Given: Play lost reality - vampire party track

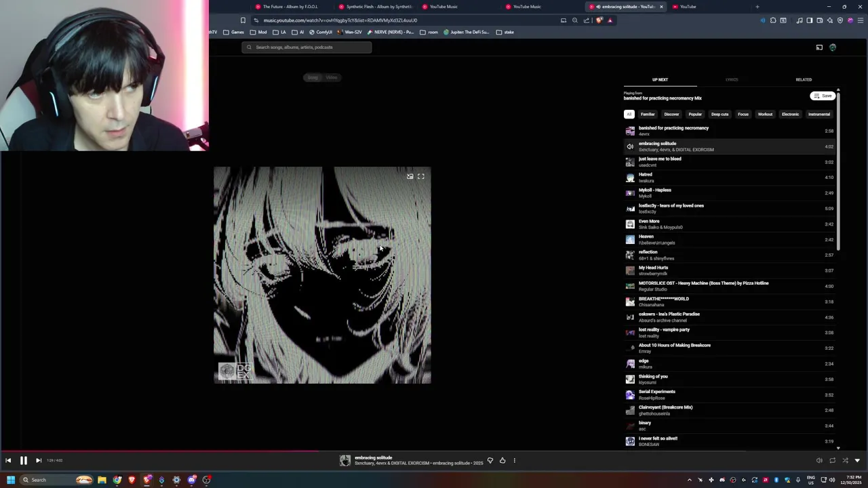Looking at the screenshot, I should 729,333.
